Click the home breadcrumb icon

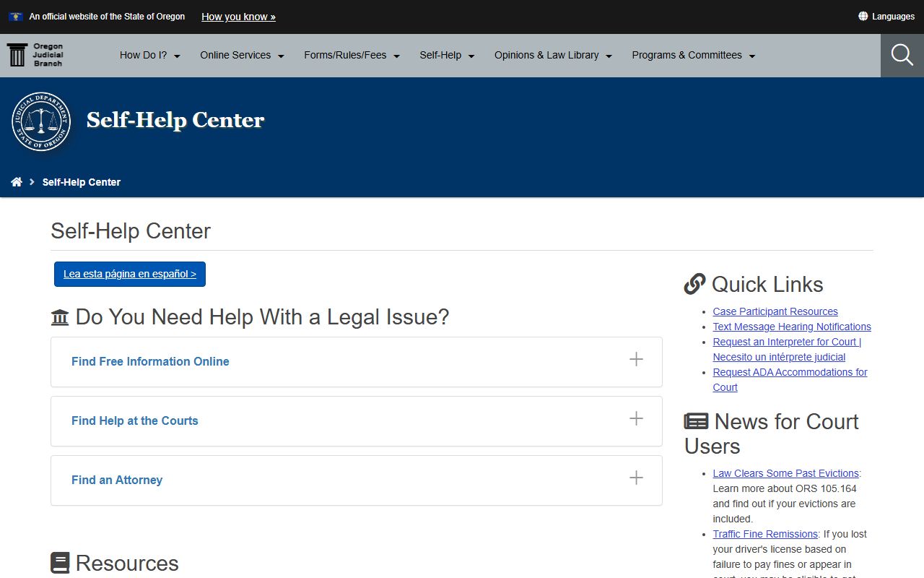(x=17, y=182)
